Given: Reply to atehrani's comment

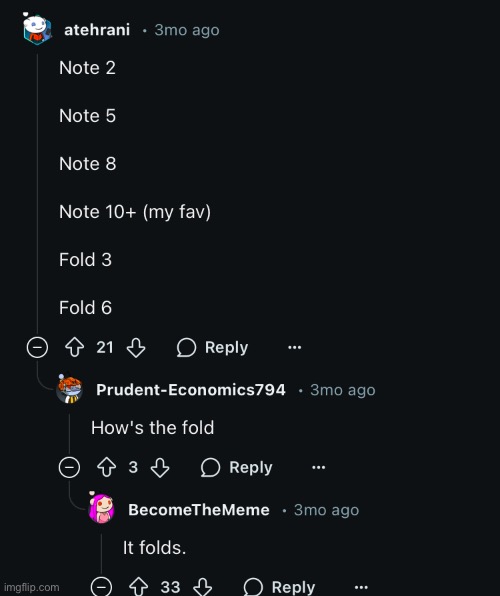Looking at the screenshot, I should tap(213, 347).
